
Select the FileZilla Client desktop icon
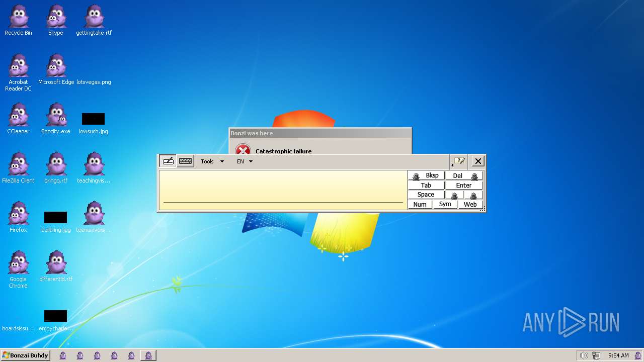coord(18,168)
